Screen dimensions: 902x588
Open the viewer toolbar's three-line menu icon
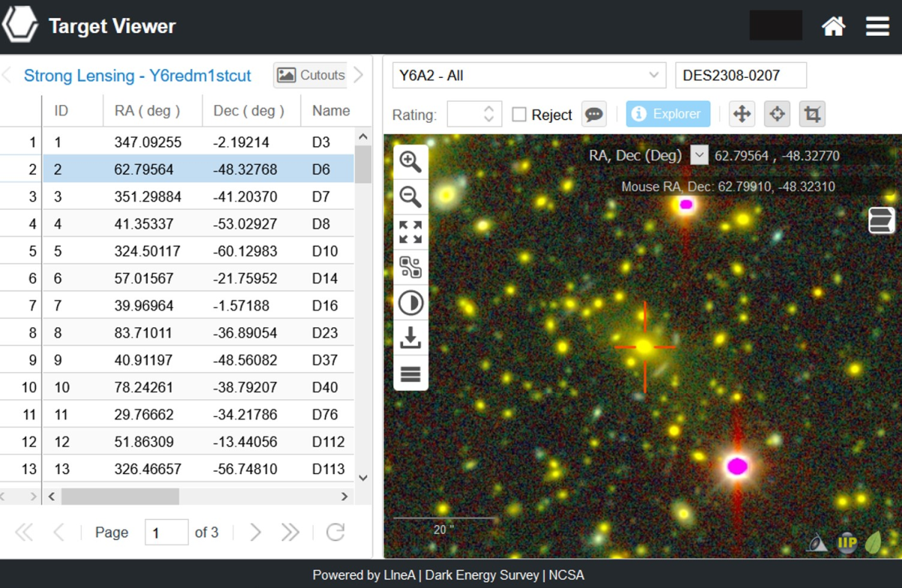coord(411,374)
